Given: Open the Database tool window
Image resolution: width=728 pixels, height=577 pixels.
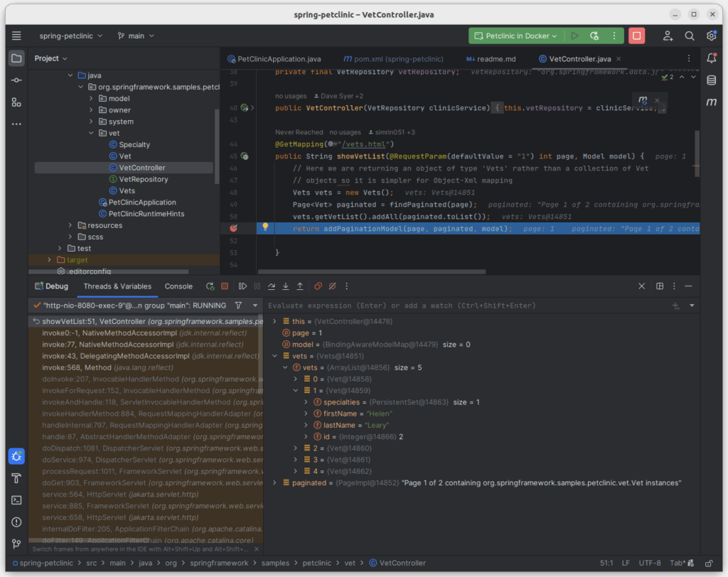Looking at the screenshot, I should click(711, 80).
